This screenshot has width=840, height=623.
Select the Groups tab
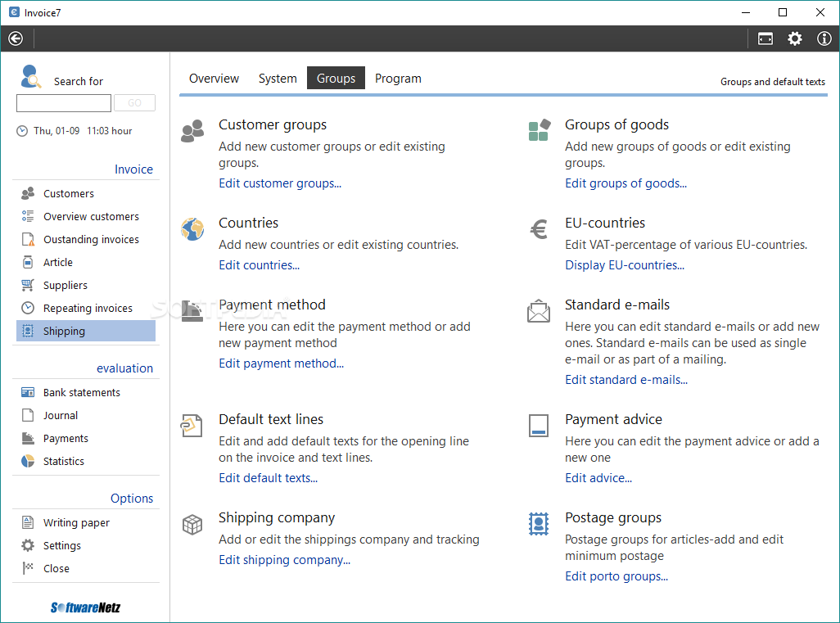(x=336, y=79)
